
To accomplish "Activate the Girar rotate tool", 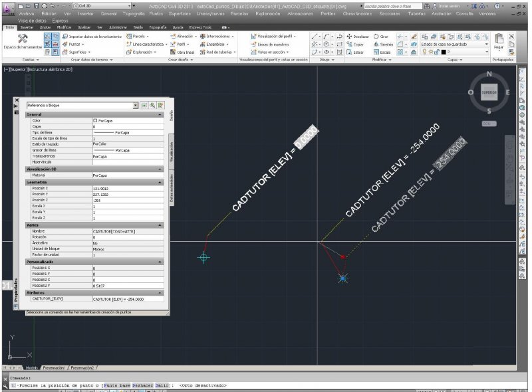I will [x=381, y=37].
